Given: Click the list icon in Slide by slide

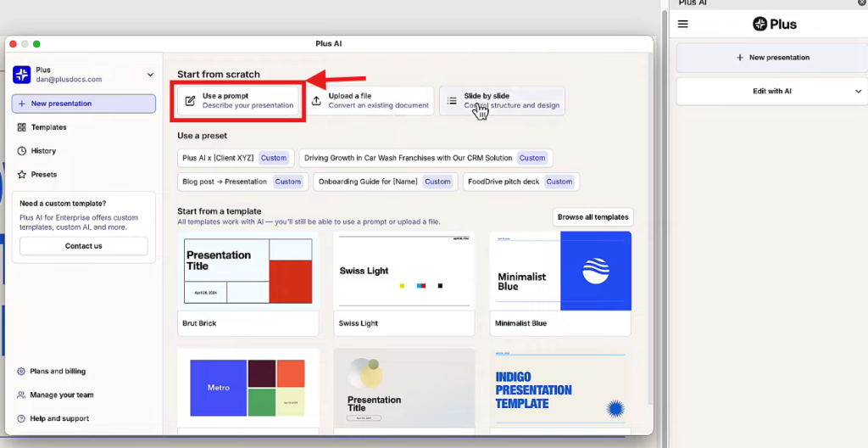Looking at the screenshot, I should [x=452, y=101].
